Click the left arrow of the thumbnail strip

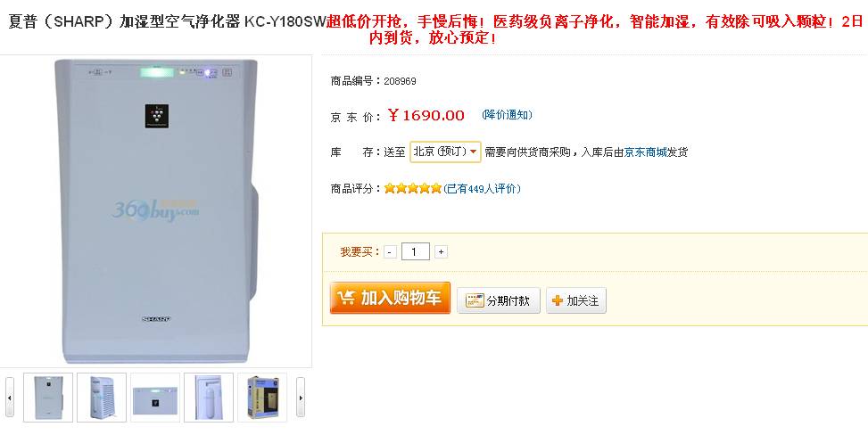(10, 398)
